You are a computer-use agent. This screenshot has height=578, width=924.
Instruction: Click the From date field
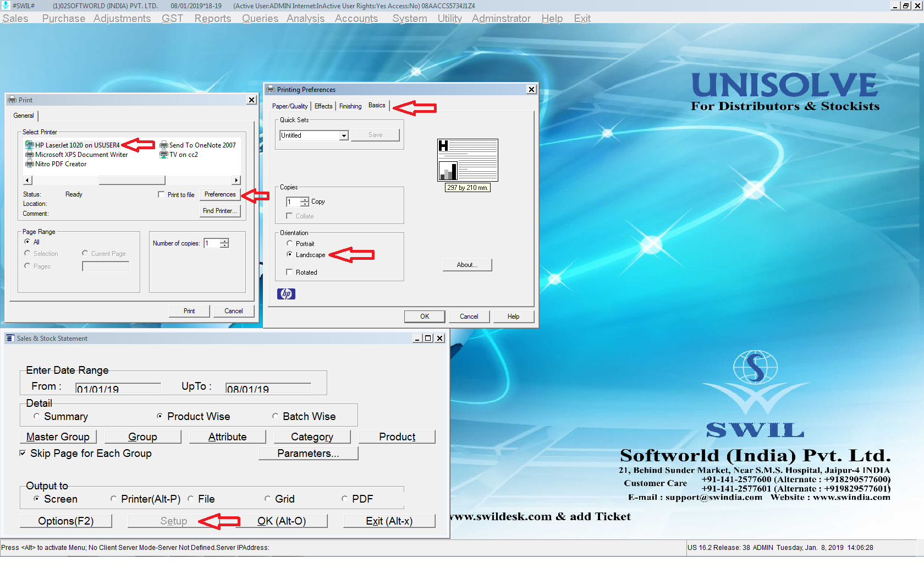(x=118, y=388)
